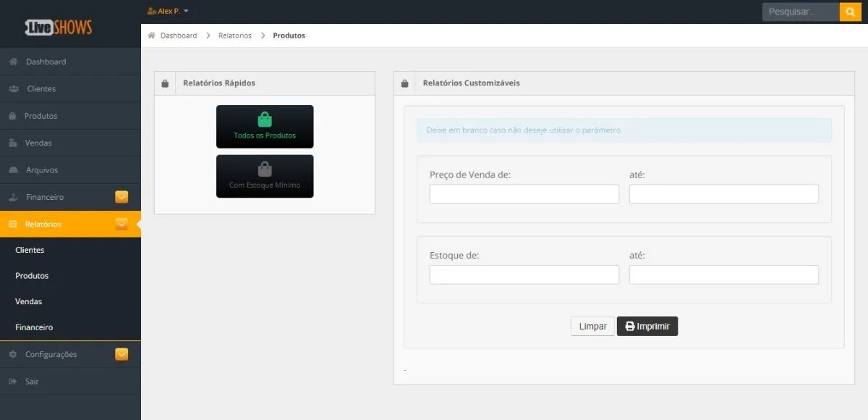The image size is (868, 420).
Task: Expand the Configurações sidebar submenu arrow
Action: click(122, 354)
